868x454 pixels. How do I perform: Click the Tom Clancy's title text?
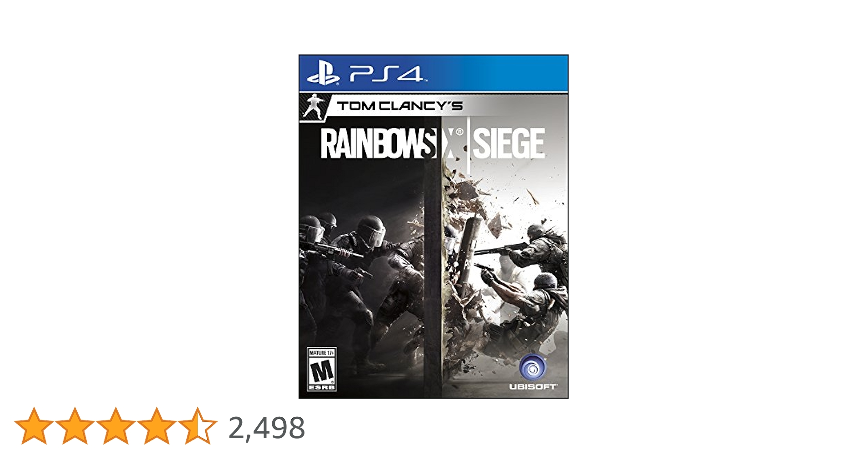pos(399,106)
